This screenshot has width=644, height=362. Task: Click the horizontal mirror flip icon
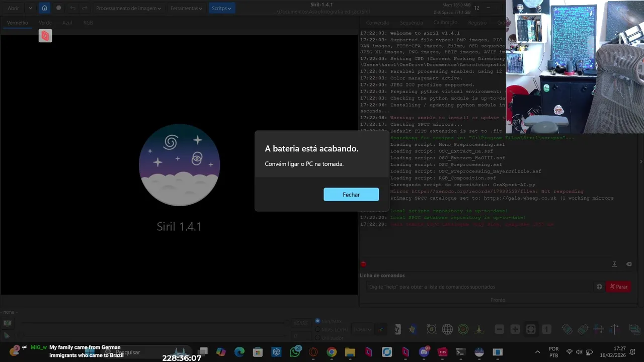coord(598,329)
